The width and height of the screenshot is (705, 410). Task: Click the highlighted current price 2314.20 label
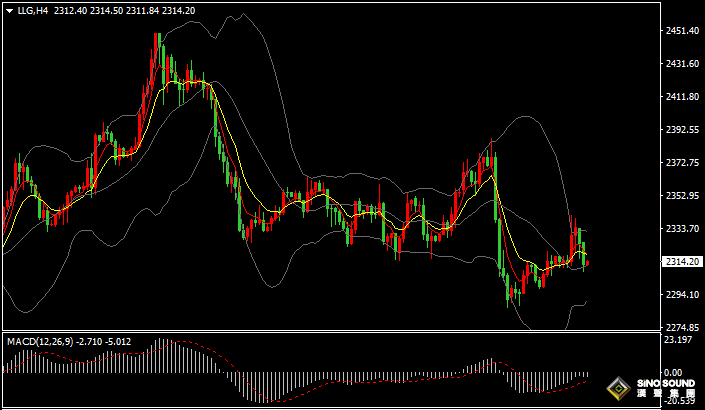click(681, 262)
